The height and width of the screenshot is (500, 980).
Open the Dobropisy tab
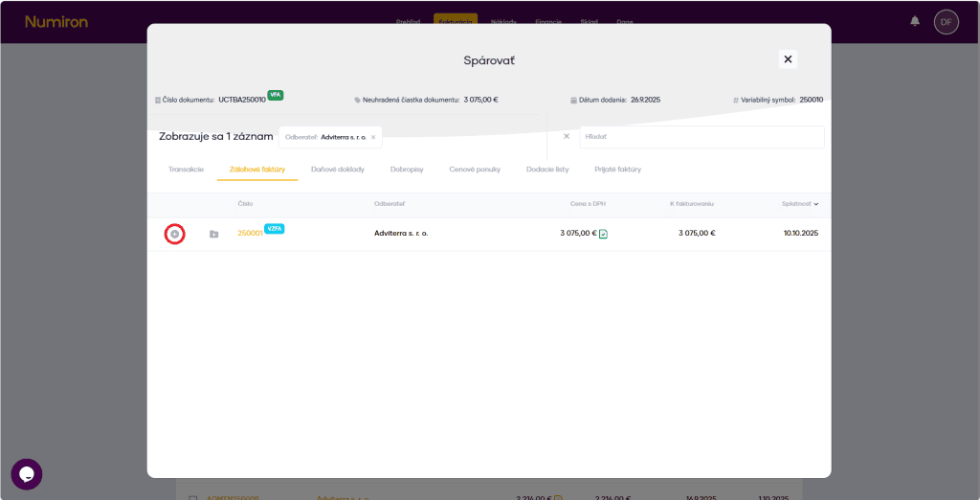point(407,170)
